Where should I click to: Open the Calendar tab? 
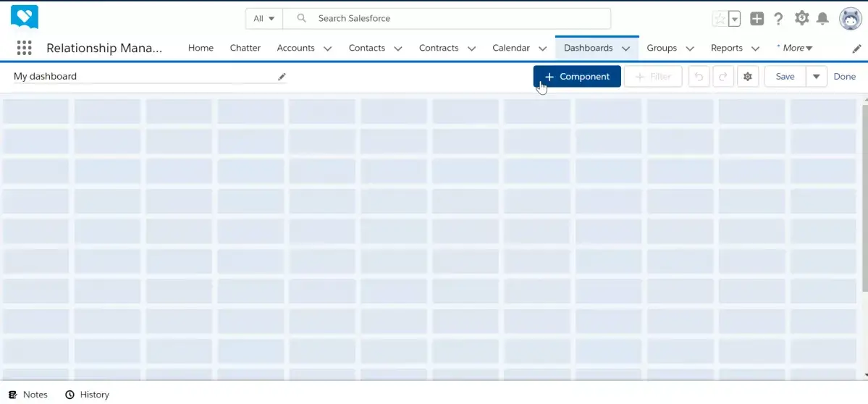511,49
